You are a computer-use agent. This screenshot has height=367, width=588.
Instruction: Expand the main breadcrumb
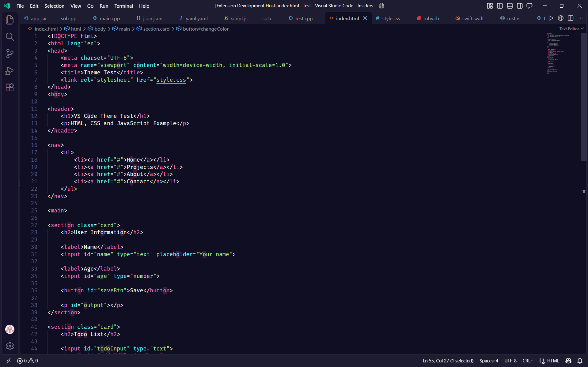point(121,29)
